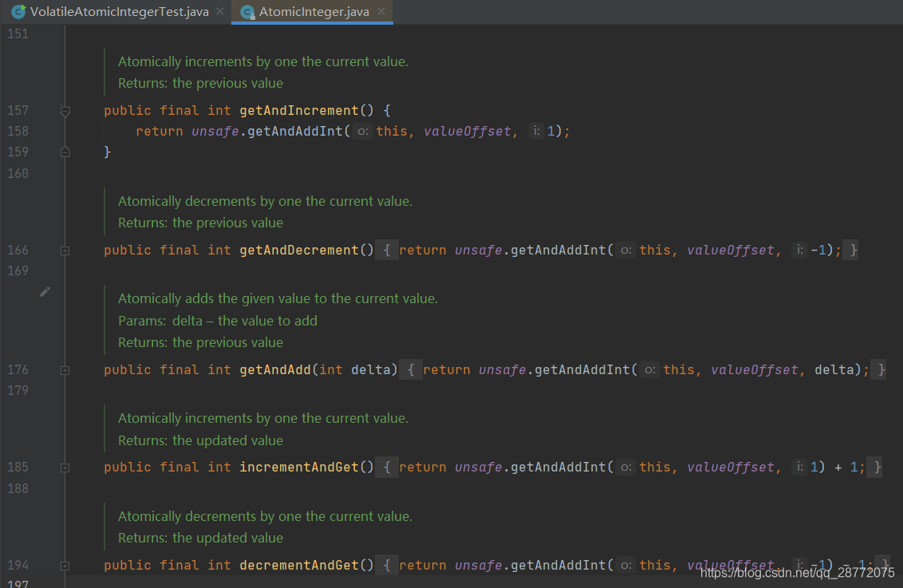Click the decrementAndGet method name
Viewport: 903px width, 588px height.
[299, 565]
